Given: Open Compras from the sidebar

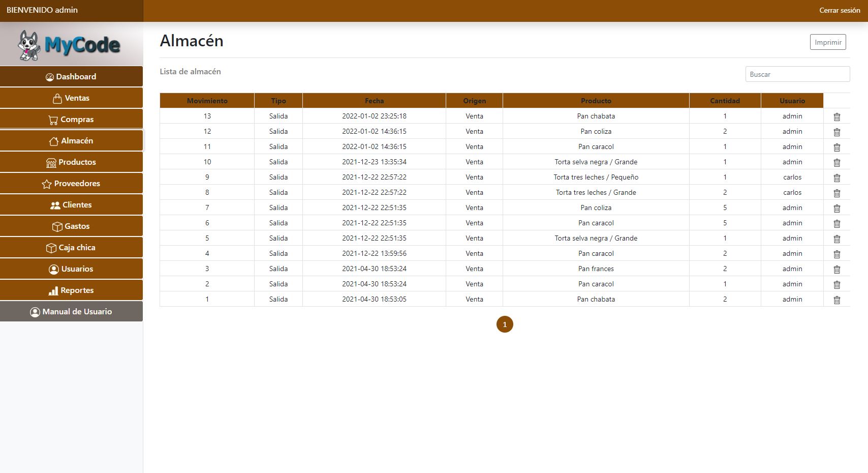Looking at the screenshot, I should tap(71, 120).
